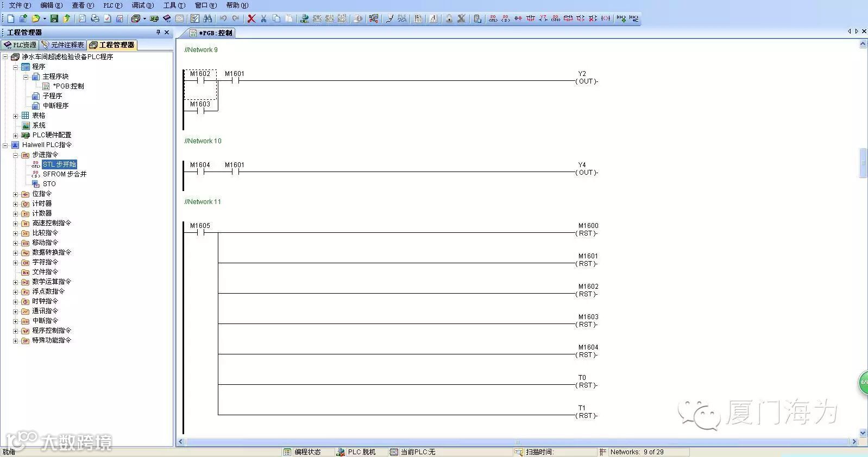Expand the 通讯指令 instruction group
Screen dimensions: 868x457
tap(16, 311)
